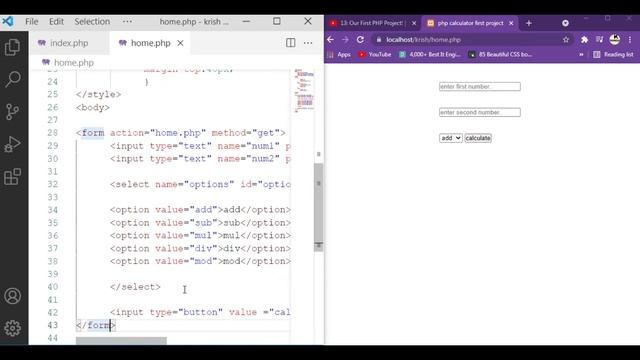Click the </form> closing tag on line 43

[96, 325]
